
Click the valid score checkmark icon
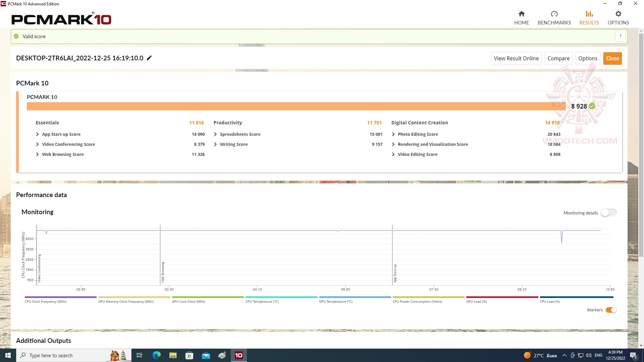16,36
